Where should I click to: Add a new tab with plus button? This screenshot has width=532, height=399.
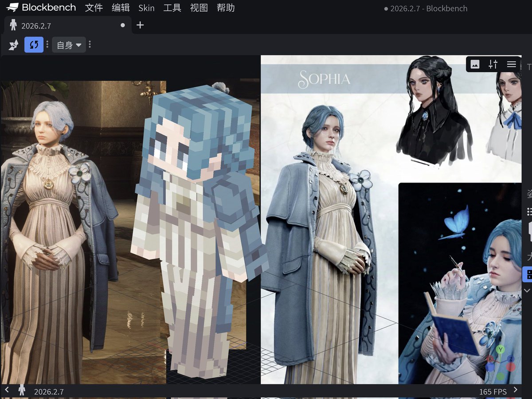point(140,25)
